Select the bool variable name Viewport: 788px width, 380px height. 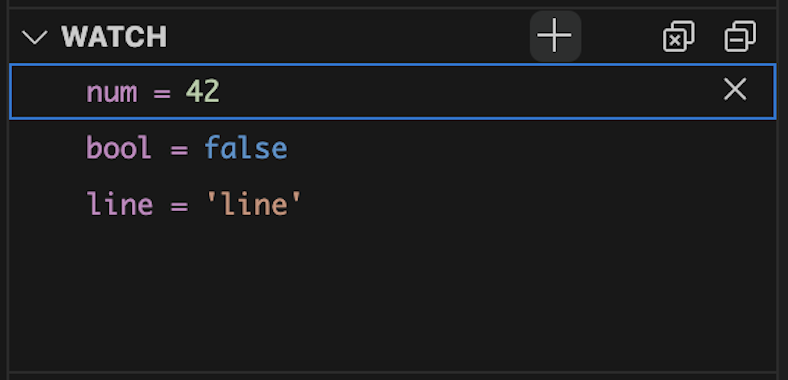tap(119, 148)
